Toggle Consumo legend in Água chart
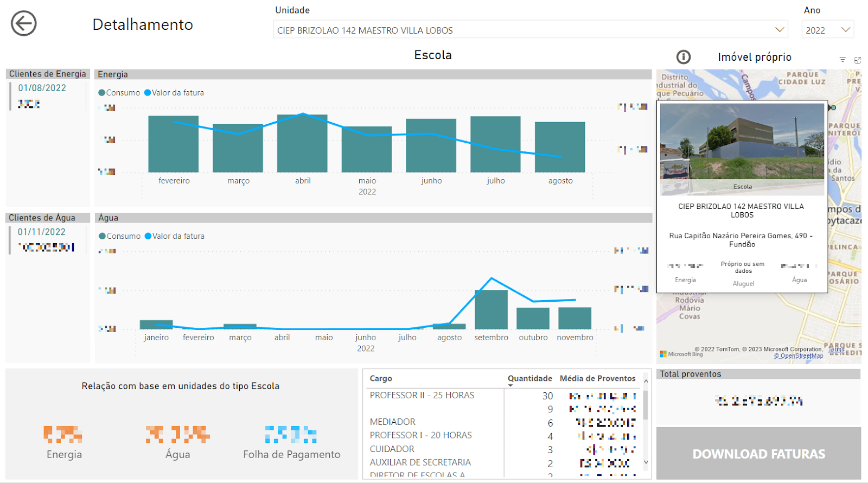The image size is (868, 483). coord(120,236)
